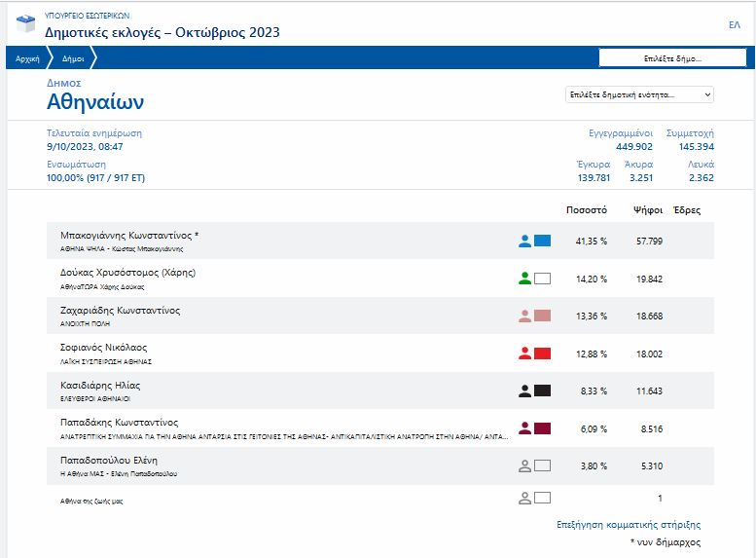Click red color swatch for Σοφιανός
The image size is (756, 558).
(543, 353)
